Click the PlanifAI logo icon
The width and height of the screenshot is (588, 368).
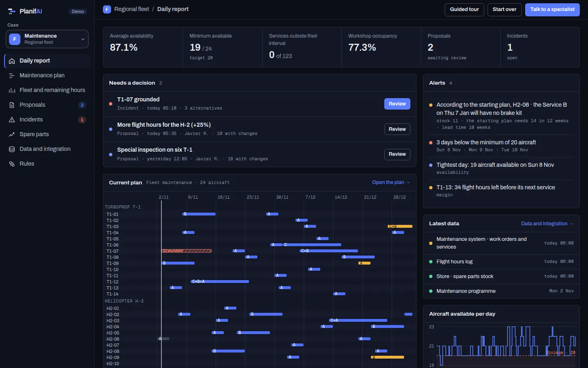(12, 11)
